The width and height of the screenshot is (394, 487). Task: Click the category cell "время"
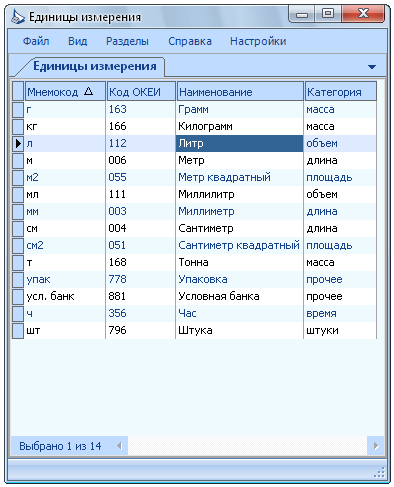340,314
